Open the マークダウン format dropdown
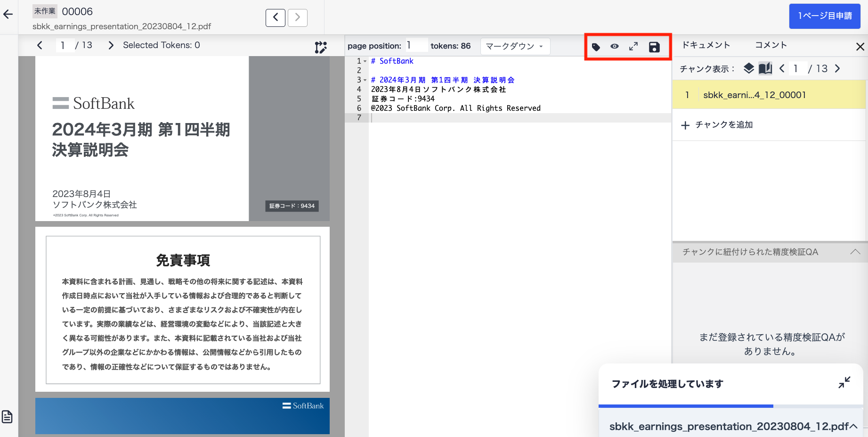Screen dimensions: 868x437 coord(515,46)
